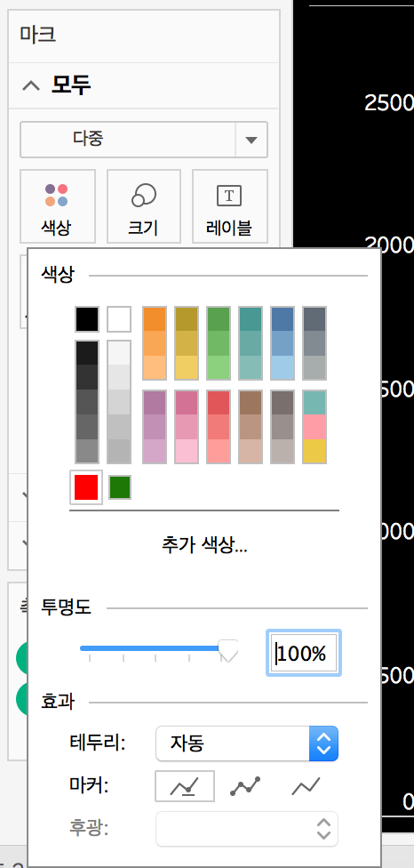Pick the light green swatch
414x868 pixels.
(219, 367)
